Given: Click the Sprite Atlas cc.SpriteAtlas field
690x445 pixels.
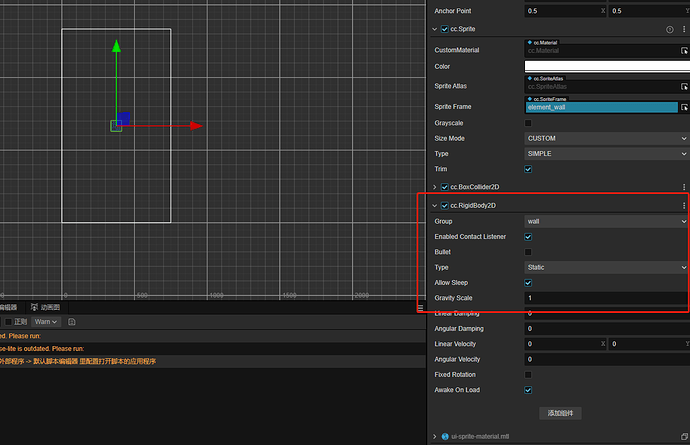Looking at the screenshot, I should pos(601,86).
